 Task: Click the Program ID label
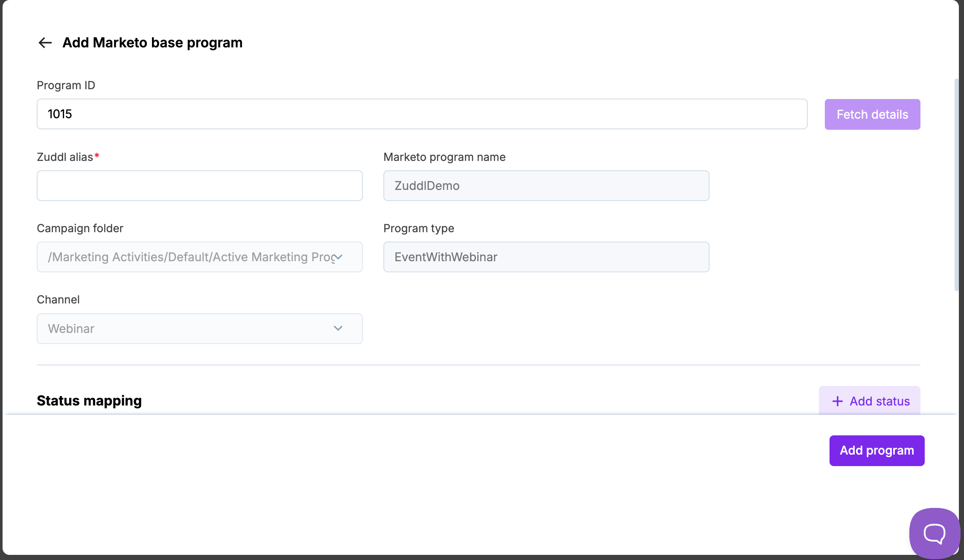pyautogui.click(x=66, y=85)
